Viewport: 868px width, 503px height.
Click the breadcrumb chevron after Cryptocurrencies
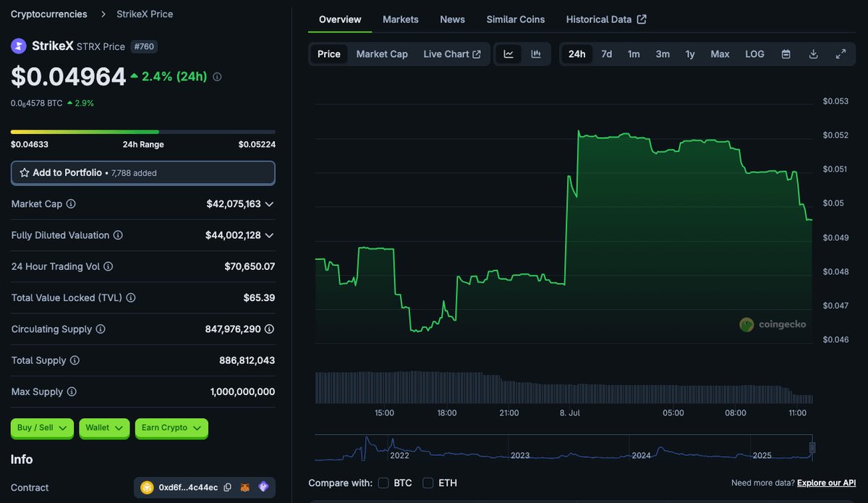(x=102, y=14)
